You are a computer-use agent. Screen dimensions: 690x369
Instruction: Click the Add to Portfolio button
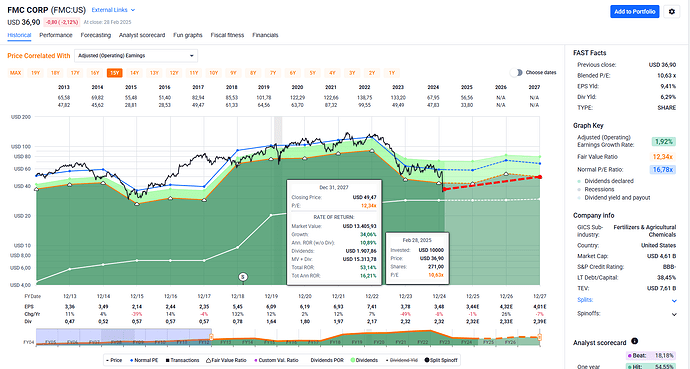tap(635, 12)
